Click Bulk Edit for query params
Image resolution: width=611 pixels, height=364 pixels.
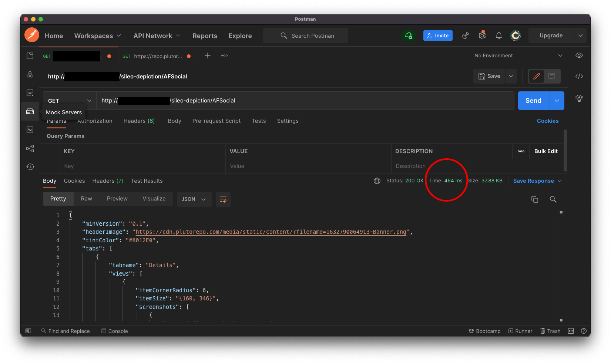click(x=546, y=151)
